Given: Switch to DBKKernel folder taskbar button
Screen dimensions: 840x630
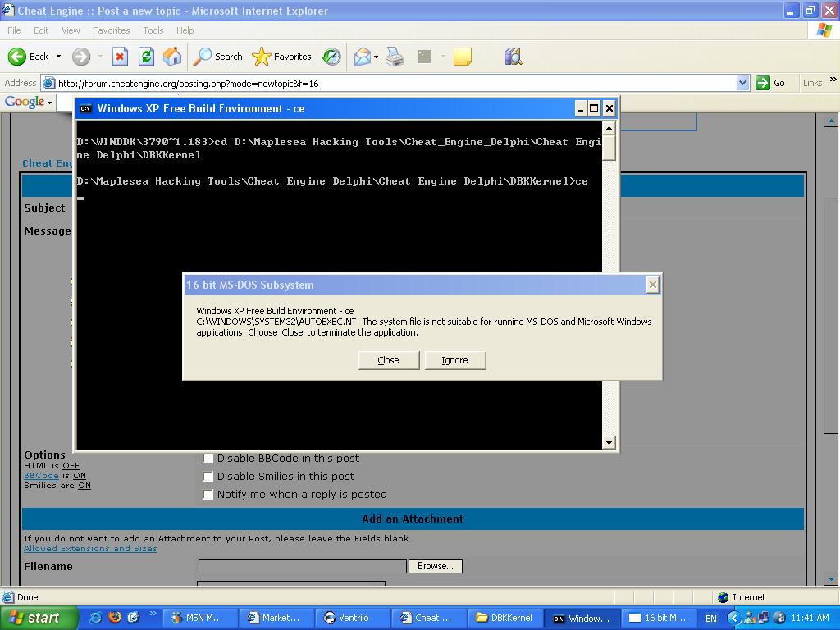Looking at the screenshot, I should pos(504,619).
